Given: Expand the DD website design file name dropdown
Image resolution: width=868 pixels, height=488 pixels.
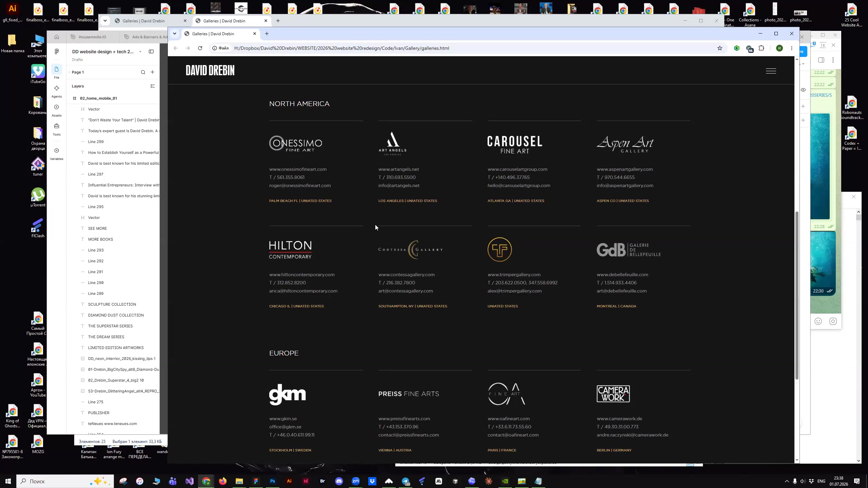Looking at the screenshot, I should tap(140, 52).
